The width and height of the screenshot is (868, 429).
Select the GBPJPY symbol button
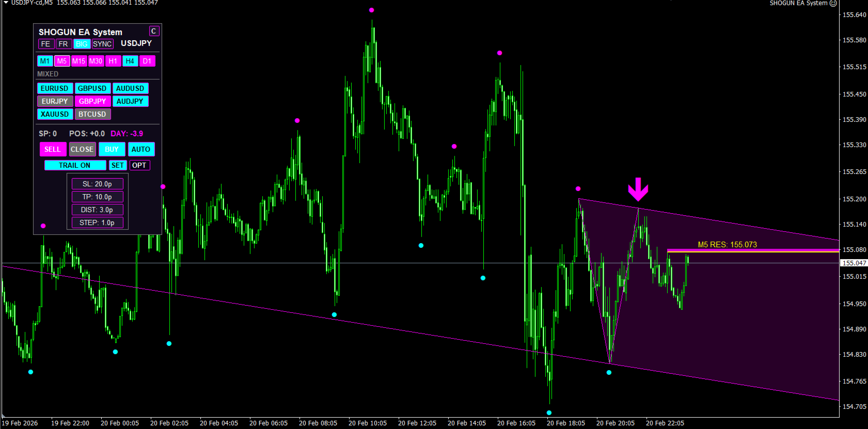click(92, 101)
